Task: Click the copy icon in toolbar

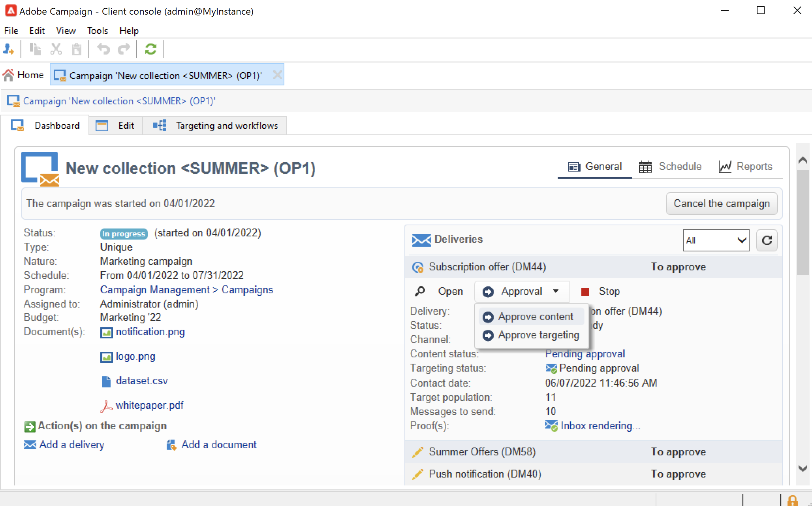Action: click(36, 49)
